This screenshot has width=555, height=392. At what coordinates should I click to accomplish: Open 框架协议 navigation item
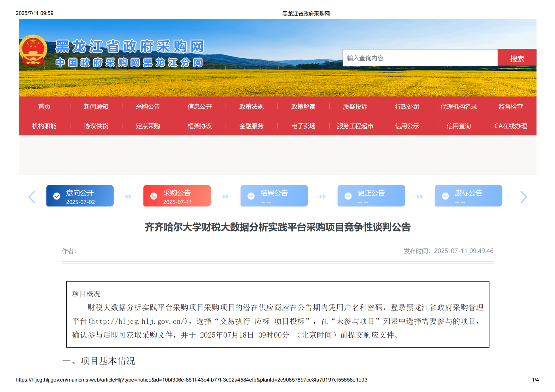(199, 126)
